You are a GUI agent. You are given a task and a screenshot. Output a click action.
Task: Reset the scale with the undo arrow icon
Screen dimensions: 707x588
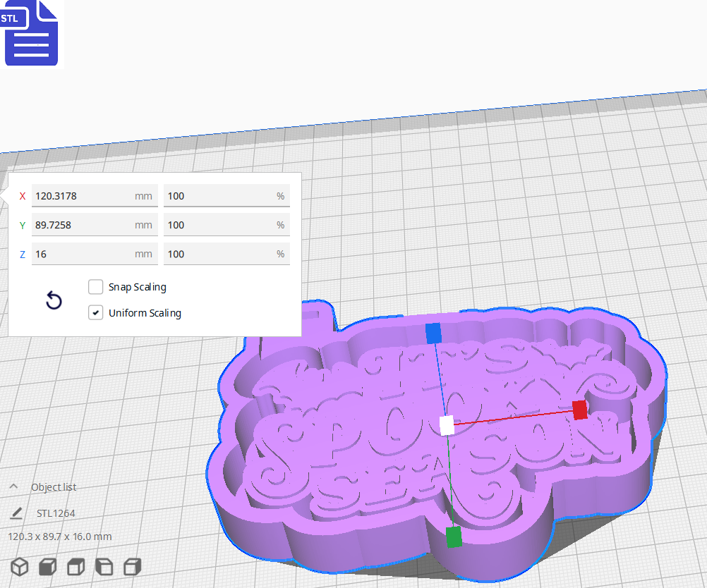54,300
